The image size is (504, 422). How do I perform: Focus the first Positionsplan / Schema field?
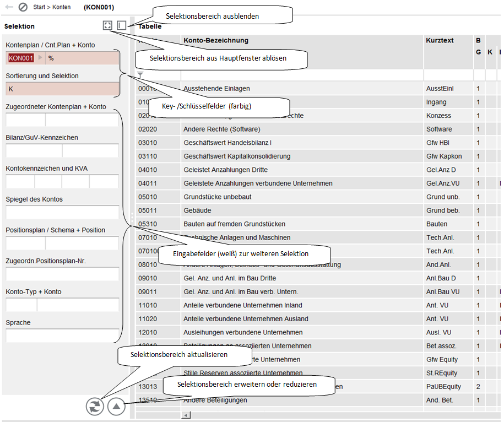[25, 244]
